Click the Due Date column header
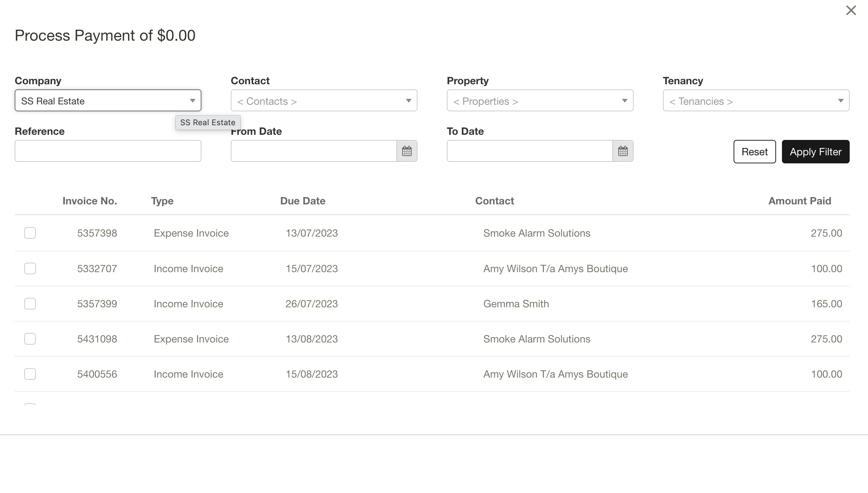 (x=302, y=201)
